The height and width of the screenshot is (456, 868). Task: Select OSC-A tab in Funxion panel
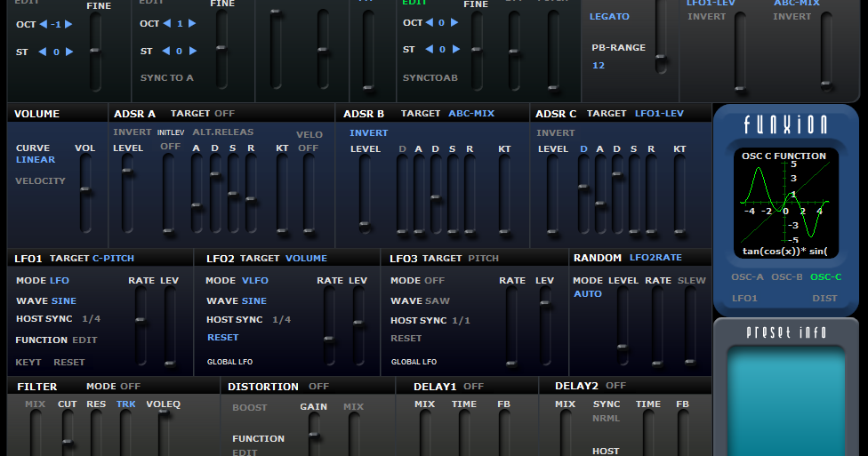click(747, 276)
